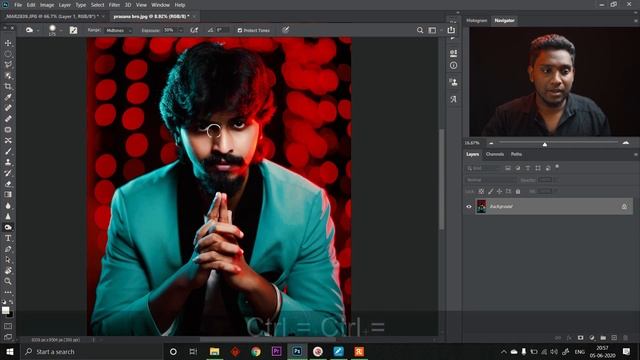Select the Elliptical Marquee tool
The width and height of the screenshot is (640, 360).
8,54
